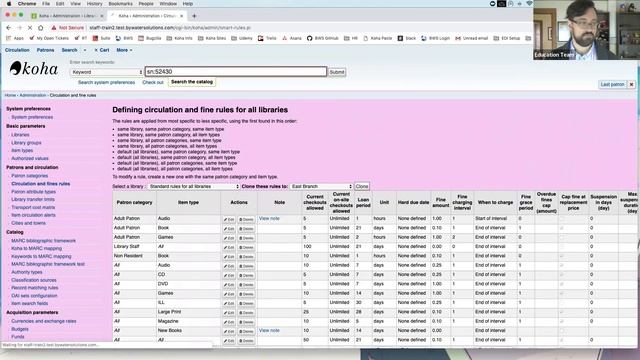Open the Koha Sites bookmarks folder

[212, 38]
